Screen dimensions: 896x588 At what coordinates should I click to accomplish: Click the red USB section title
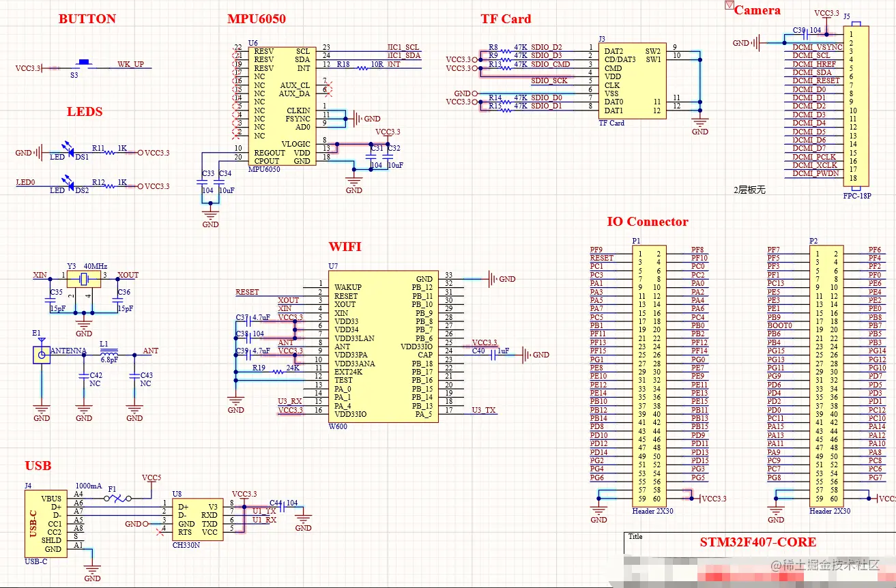38,466
